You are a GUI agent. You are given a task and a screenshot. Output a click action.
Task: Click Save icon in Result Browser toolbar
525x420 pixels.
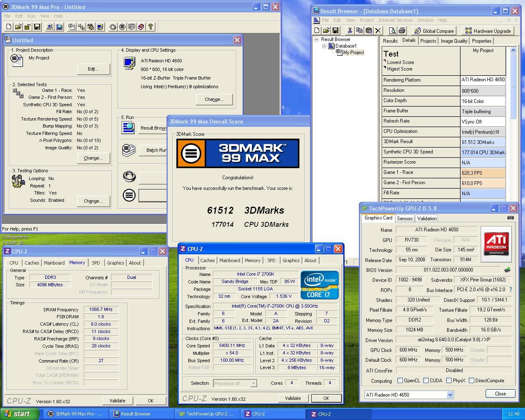pos(336,30)
